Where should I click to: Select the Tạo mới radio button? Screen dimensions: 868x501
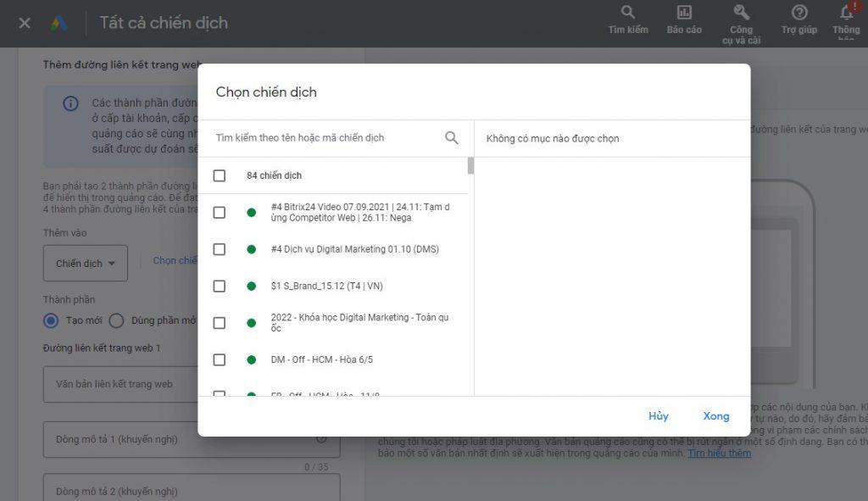pyautogui.click(x=50, y=320)
